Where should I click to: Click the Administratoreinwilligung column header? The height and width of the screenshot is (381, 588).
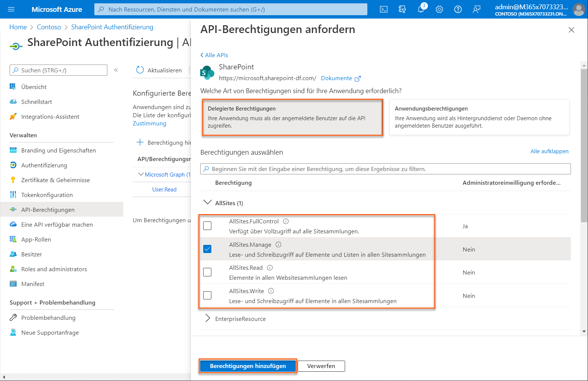(x=511, y=183)
